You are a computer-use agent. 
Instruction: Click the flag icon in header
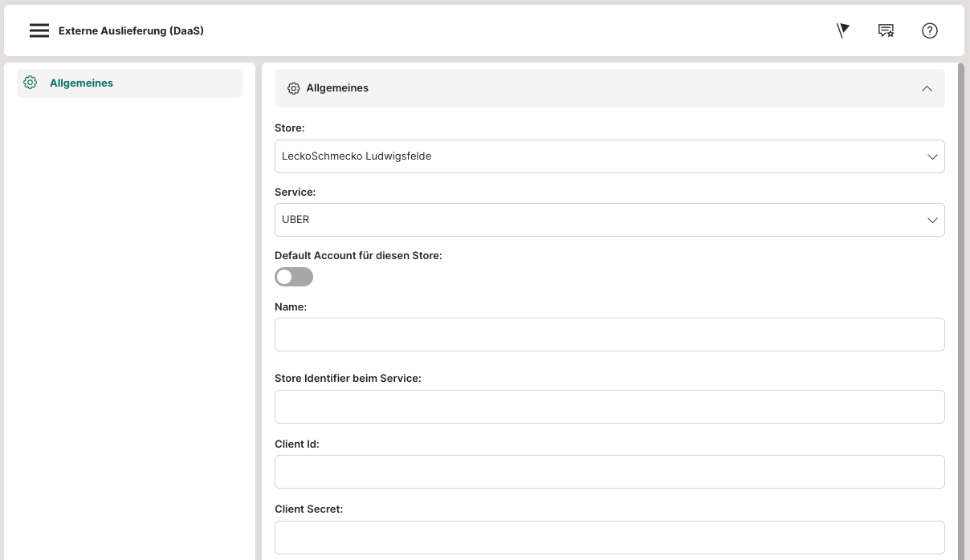[x=842, y=30]
